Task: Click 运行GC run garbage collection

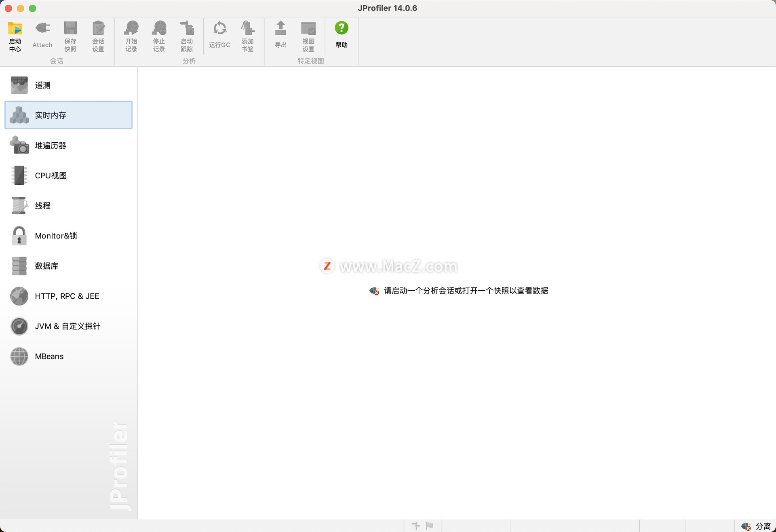Action: point(219,36)
